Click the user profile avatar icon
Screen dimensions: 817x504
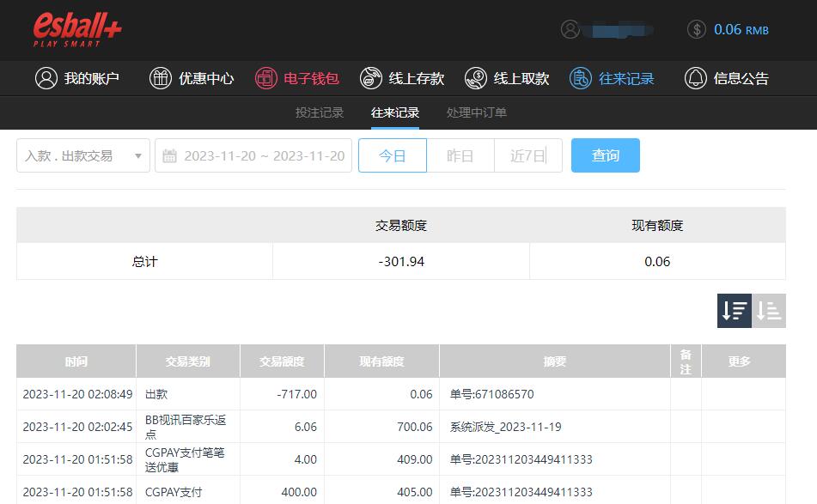[570, 29]
